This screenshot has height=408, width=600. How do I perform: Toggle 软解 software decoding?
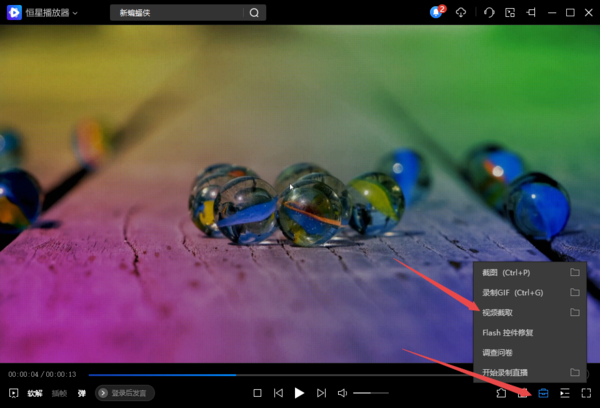(35, 393)
